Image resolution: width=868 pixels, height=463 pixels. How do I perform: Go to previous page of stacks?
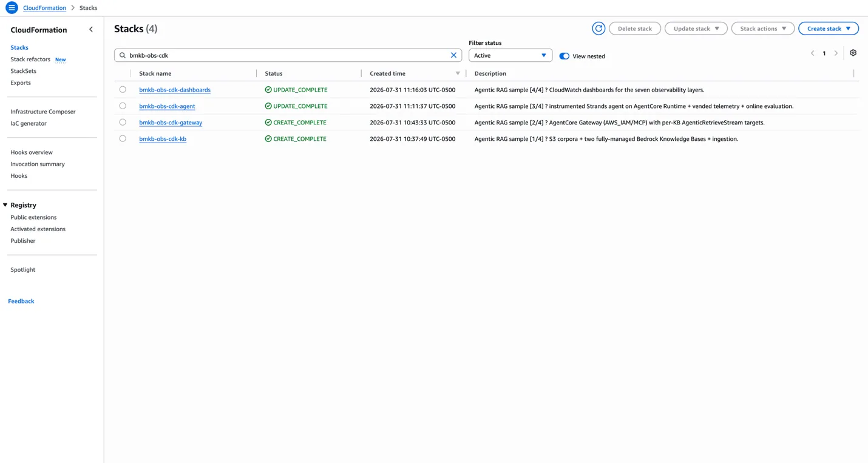(812, 53)
